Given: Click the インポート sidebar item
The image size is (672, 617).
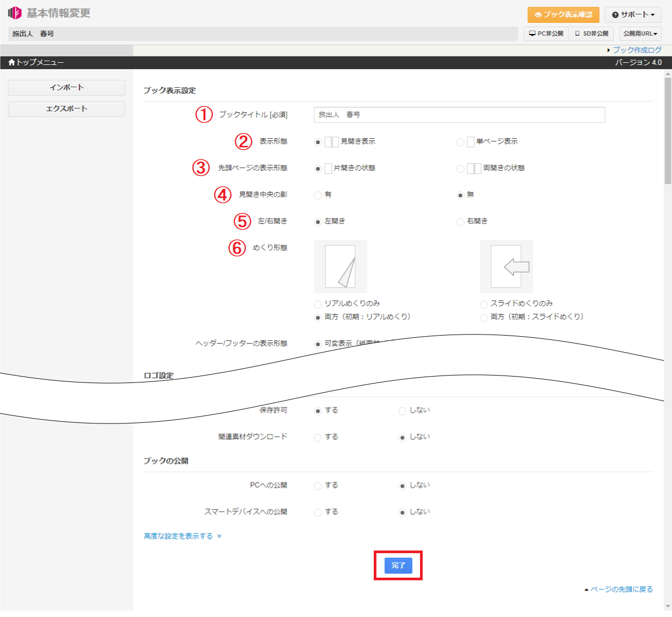Looking at the screenshot, I should pos(66,88).
